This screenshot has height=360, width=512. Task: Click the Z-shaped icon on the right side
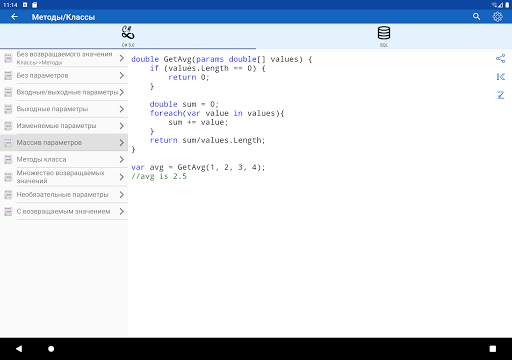point(500,95)
